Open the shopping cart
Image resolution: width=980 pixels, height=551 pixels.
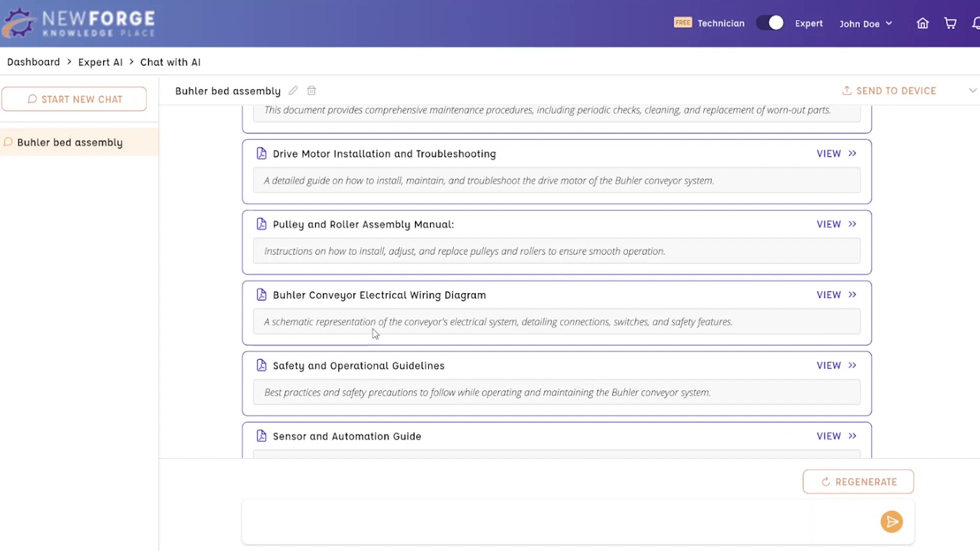pos(950,23)
